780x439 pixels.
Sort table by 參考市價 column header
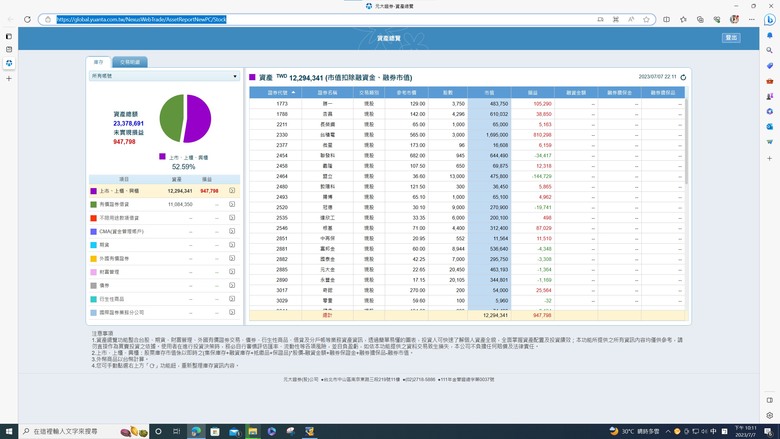click(x=406, y=92)
